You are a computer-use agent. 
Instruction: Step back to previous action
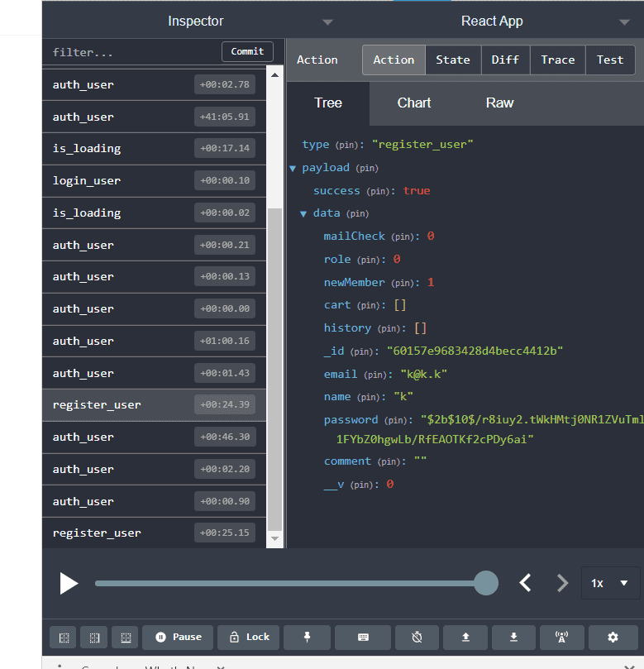tap(526, 583)
